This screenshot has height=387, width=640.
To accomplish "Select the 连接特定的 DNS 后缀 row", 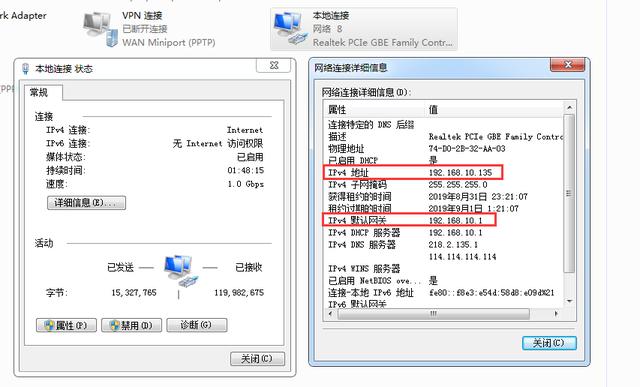I will pos(444,125).
